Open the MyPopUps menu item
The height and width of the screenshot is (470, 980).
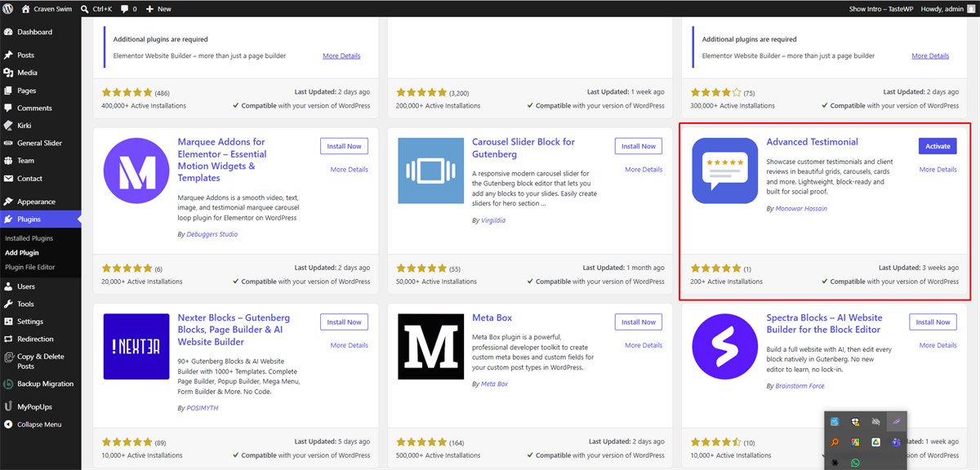(41, 406)
